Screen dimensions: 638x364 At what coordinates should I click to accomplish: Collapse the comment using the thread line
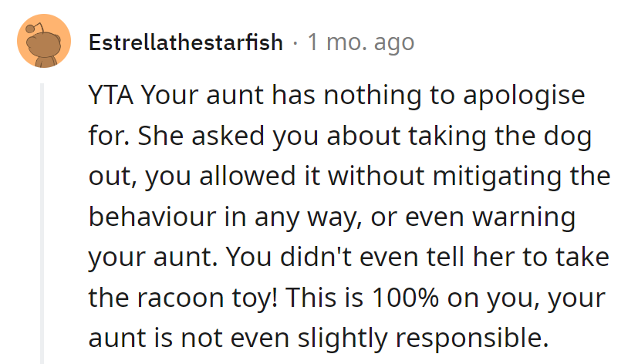pyautogui.click(x=43, y=224)
